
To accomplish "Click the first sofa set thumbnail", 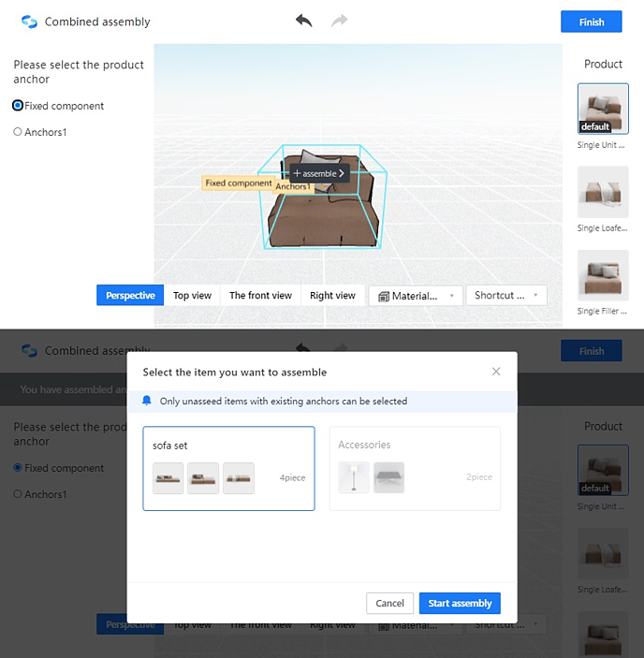I will 168,478.
